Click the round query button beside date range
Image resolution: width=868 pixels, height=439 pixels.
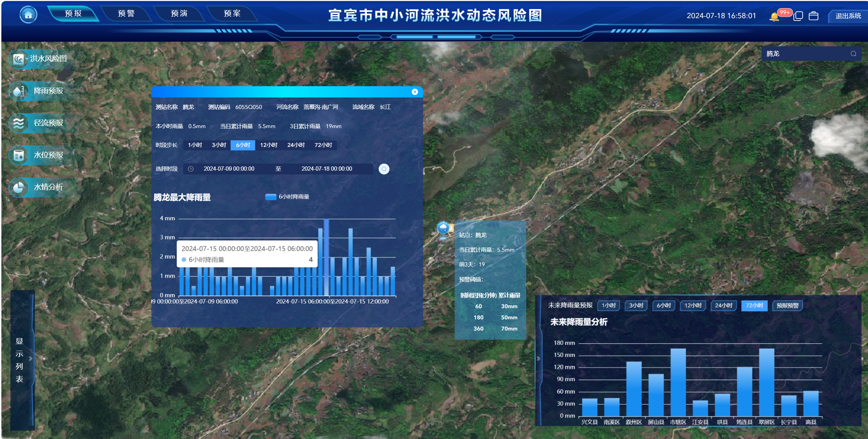pyautogui.click(x=384, y=169)
